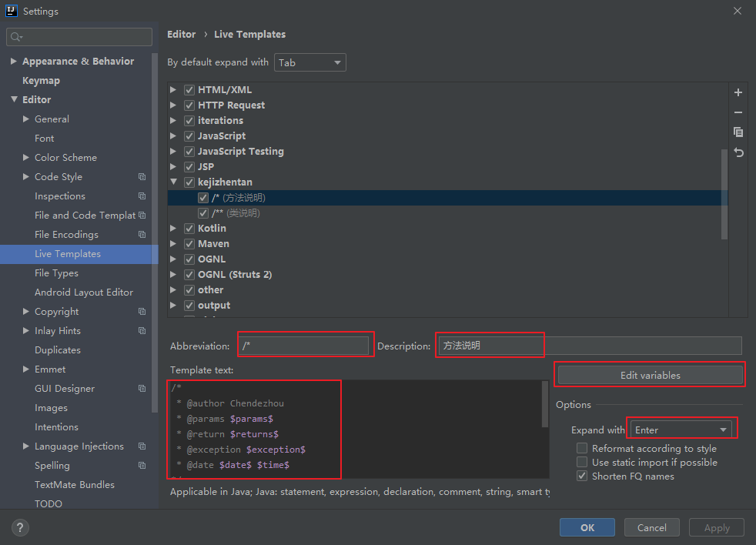The width and height of the screenshot is (756, 545).
Task: Expand the General settings node
Action: (x=26, y=119)
